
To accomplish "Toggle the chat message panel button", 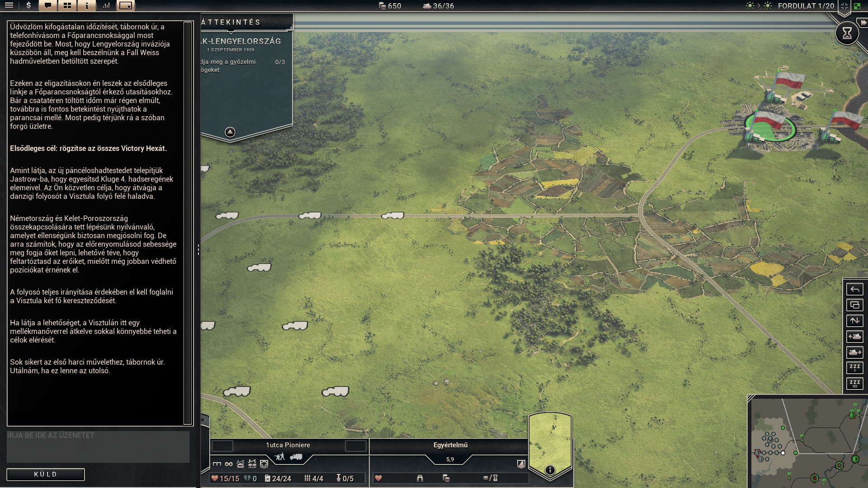I will pyautogui.click(x=48, y=5).
